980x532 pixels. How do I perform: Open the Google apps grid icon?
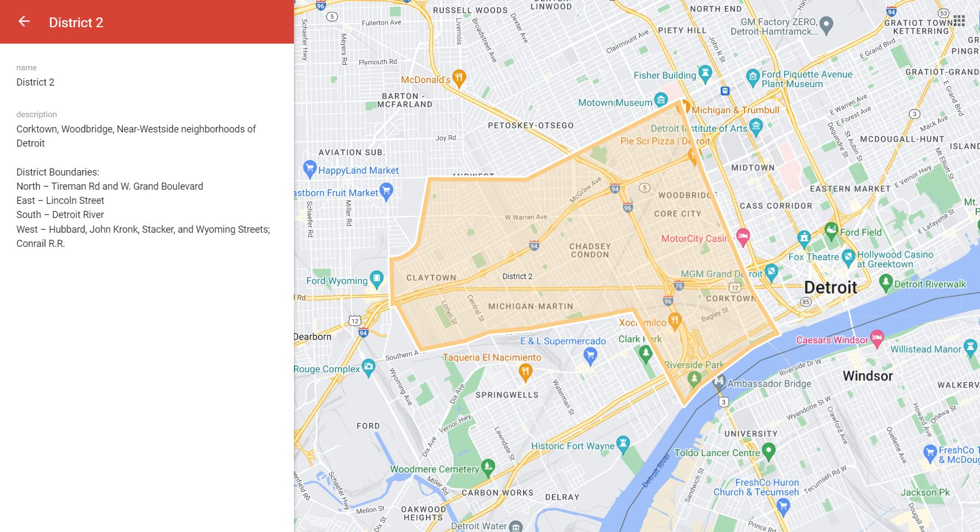[959, 21]
